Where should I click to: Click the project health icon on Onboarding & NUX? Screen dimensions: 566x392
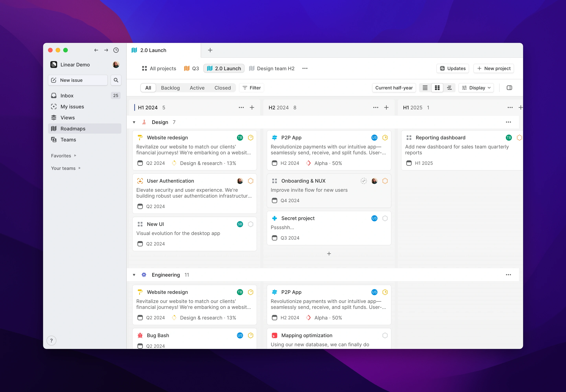pyautogui.click(x=364, y=181)
